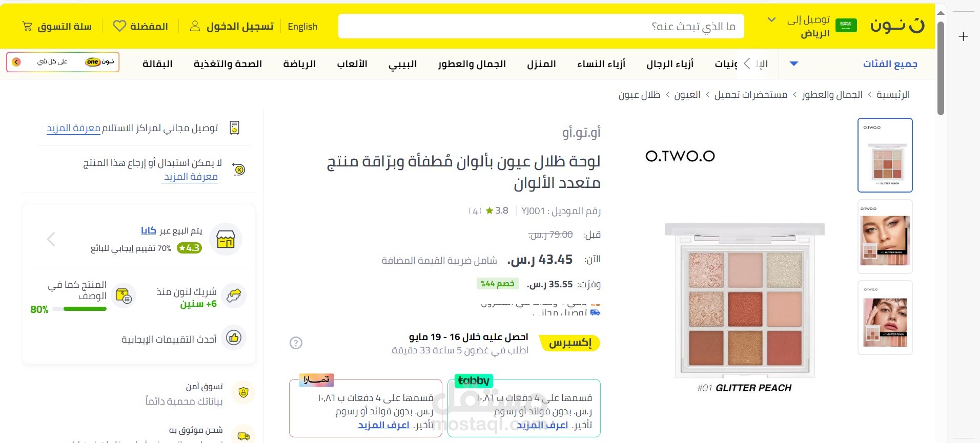Click the user login person icon
980x443 pixels.
[x=195, y=26]
